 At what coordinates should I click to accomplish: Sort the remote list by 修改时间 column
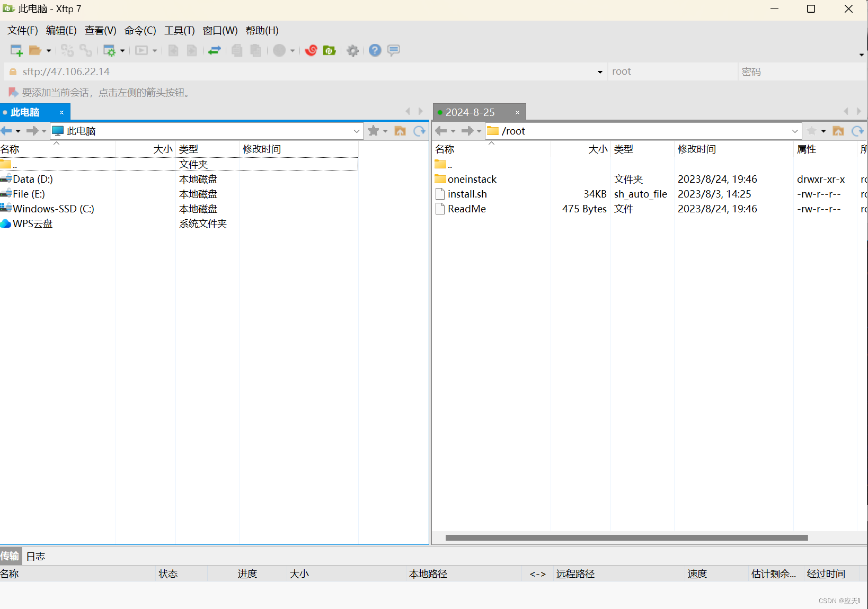(x=733, y=149)
